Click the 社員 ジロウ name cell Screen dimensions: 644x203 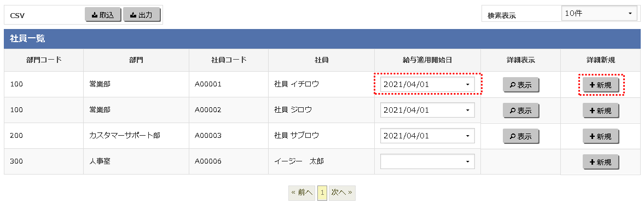tap(321, 110)
